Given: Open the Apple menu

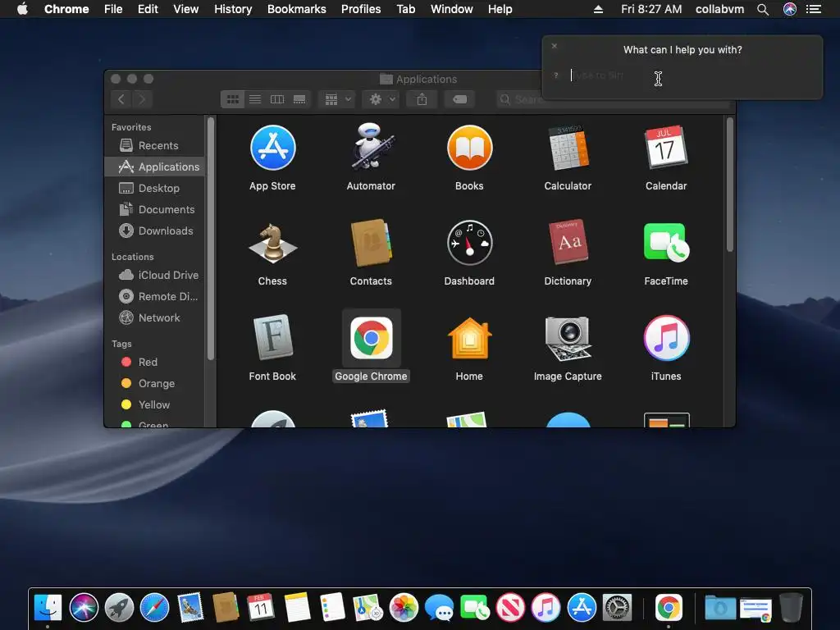Looking at the screenshot, I should point(22,9).
